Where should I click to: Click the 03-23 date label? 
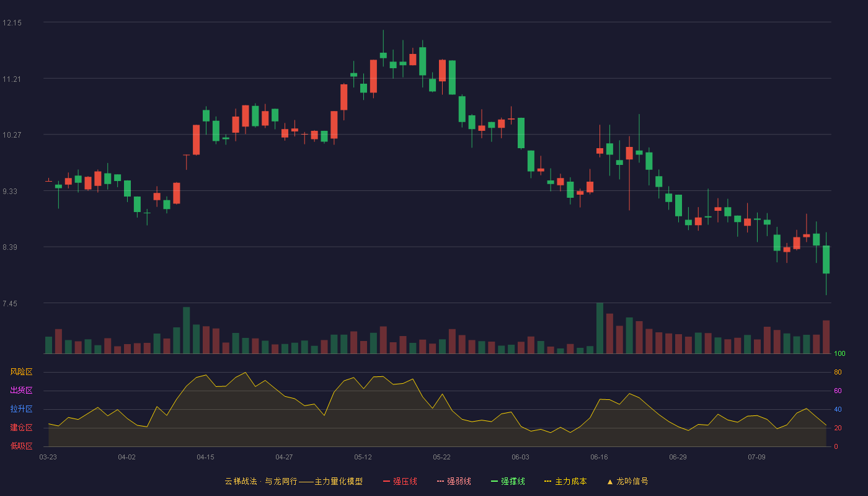click(x=48, y=457)
